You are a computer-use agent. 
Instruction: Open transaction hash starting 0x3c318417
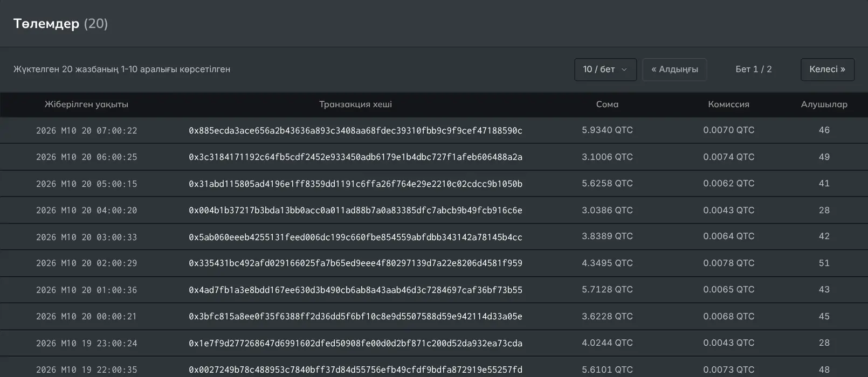point(356,157)
